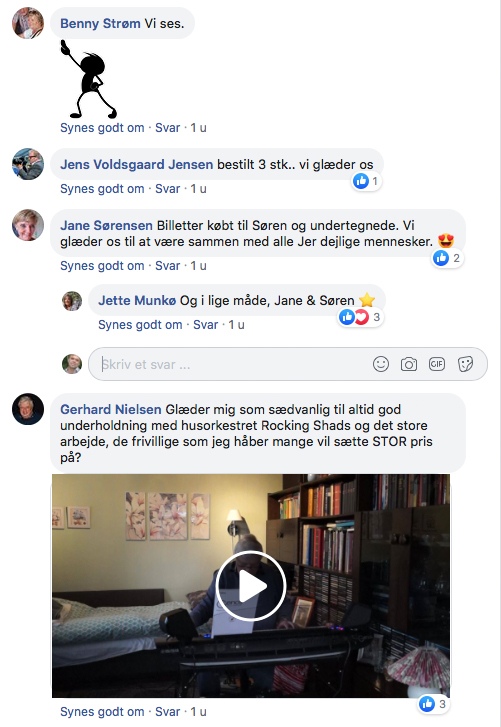Open Benny Strøm's dancing figure sticker
The image size is (501, 727).
click(88, 79)
